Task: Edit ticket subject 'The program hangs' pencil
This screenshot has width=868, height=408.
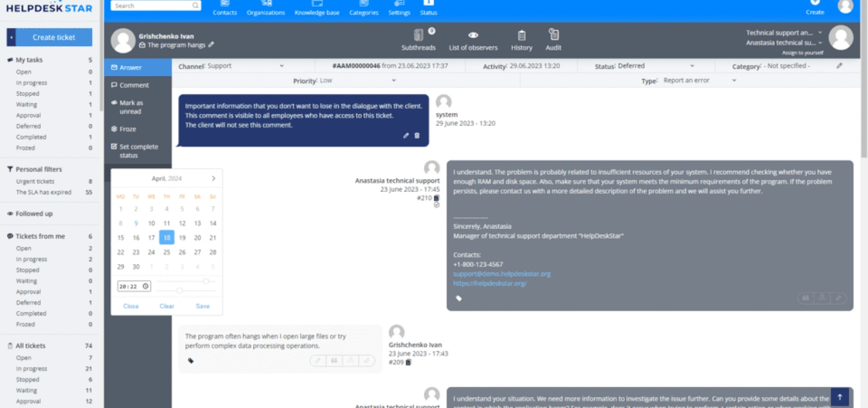Action: [x=211, y=45]
